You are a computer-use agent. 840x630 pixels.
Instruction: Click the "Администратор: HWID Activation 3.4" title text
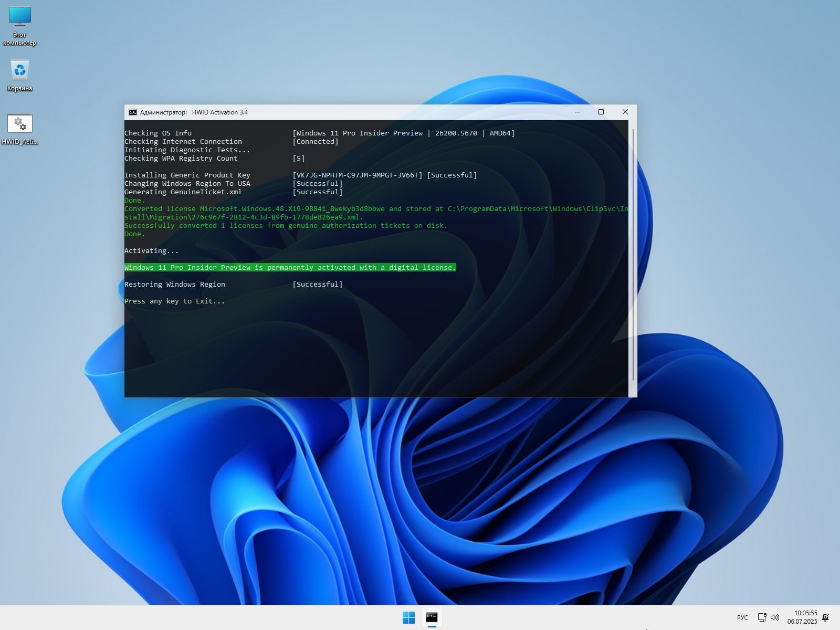tap(194, 112)
